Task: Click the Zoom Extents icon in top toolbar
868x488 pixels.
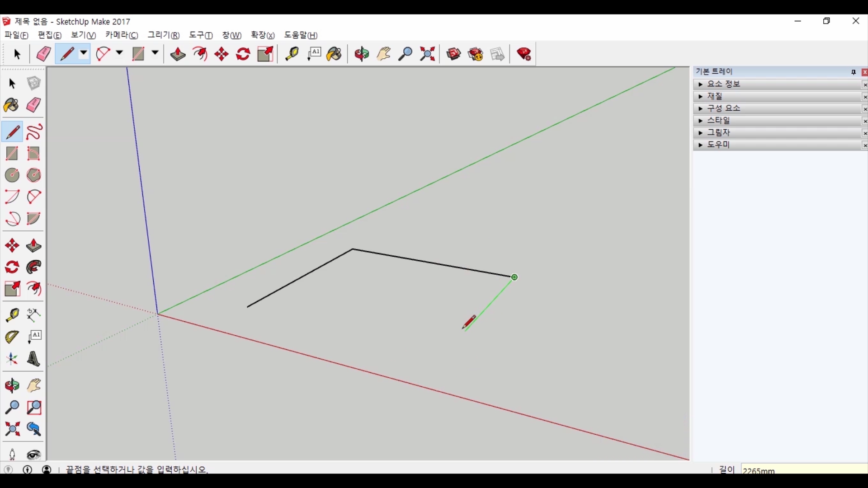Action: click(x=427, y=54)
